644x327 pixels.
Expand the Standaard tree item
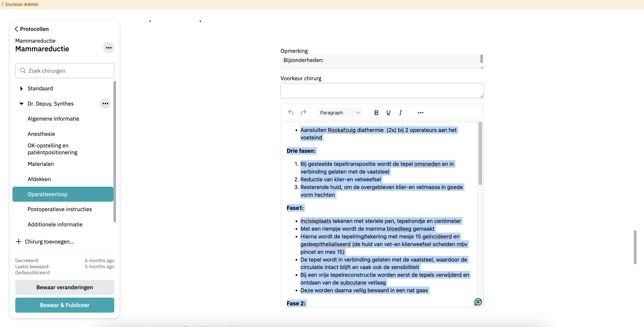pos(21,88)
